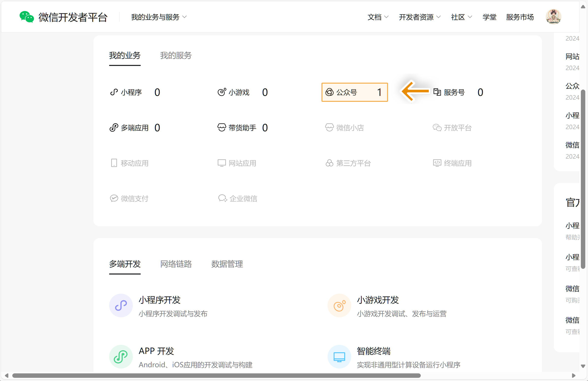588x381 pixels.
Task: Click the scroll up arrow
Action: coord(583,7)
